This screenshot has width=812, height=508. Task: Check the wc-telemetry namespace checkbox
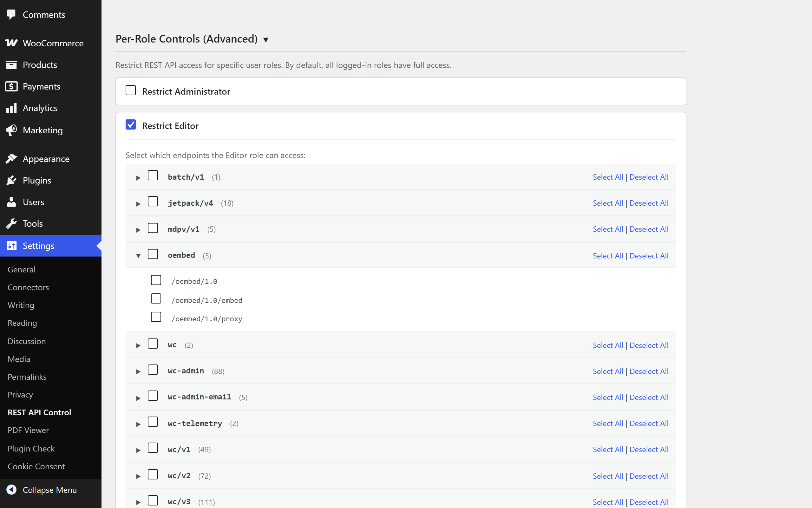(x=153, y=422)
